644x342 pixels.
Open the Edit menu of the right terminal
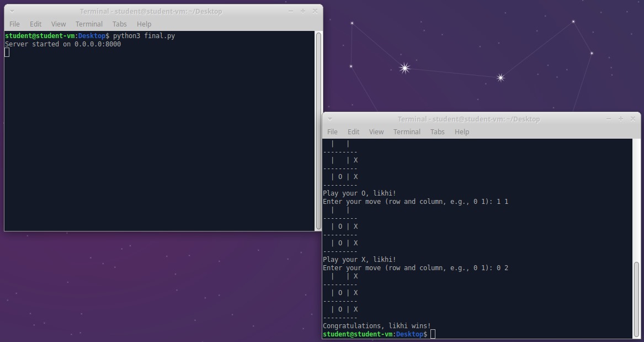point(353,131)
